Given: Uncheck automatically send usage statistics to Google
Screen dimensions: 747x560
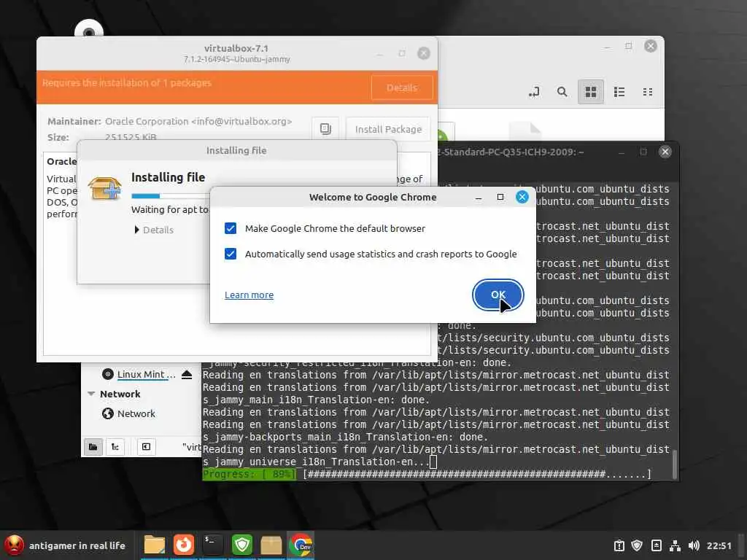Looking at the screenshot, I should (231, 254).
